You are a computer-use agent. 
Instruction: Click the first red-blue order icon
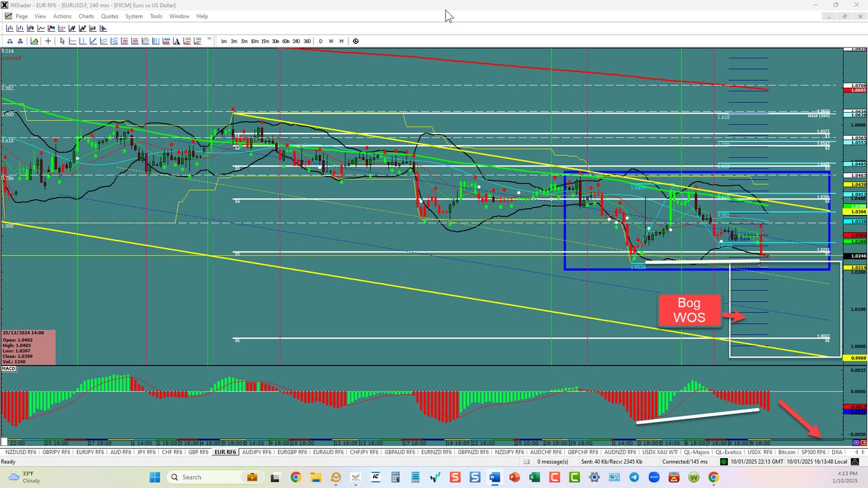pos(9,41)
